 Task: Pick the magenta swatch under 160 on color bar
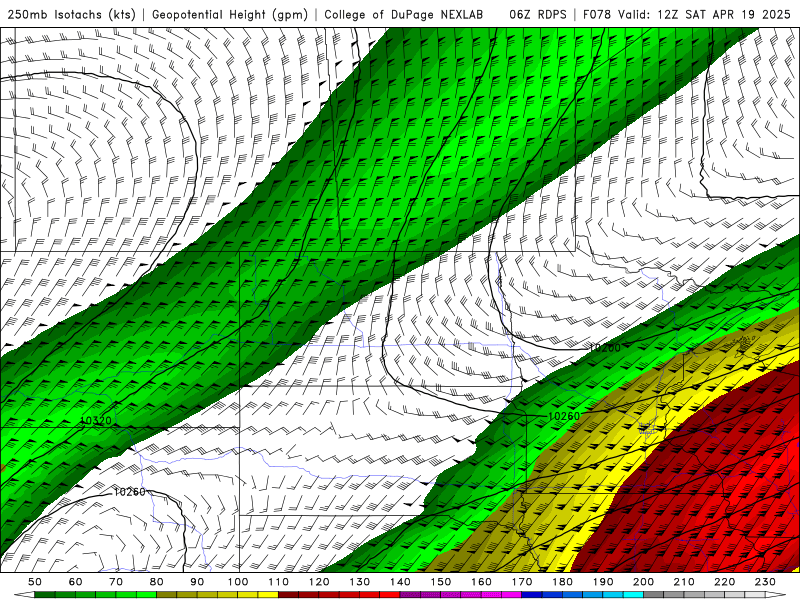(x=491, y=595)
